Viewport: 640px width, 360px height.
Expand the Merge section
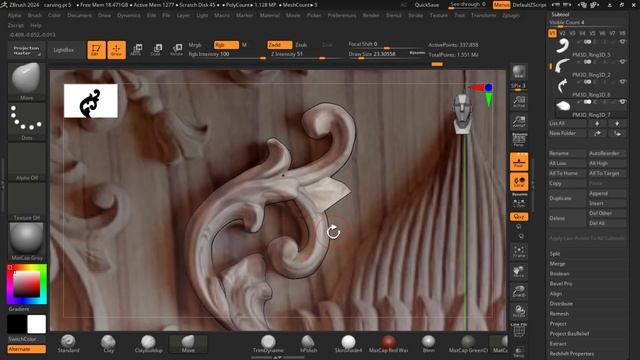point(557,264)
